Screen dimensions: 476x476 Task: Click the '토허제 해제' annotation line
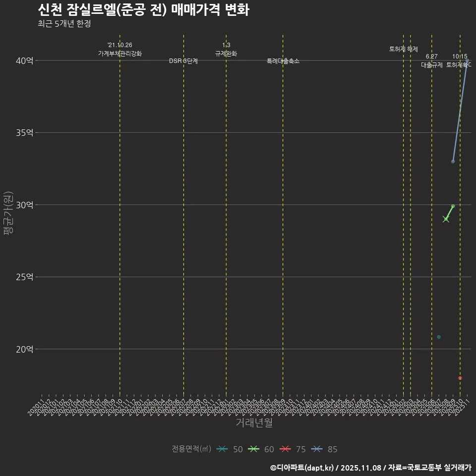tap(404, 49)
